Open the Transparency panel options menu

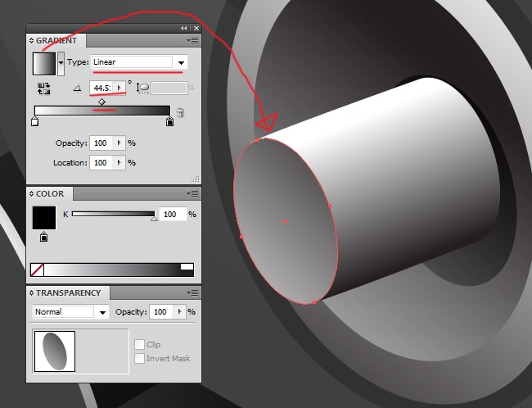pyautogui.click(x=193, y=292)
